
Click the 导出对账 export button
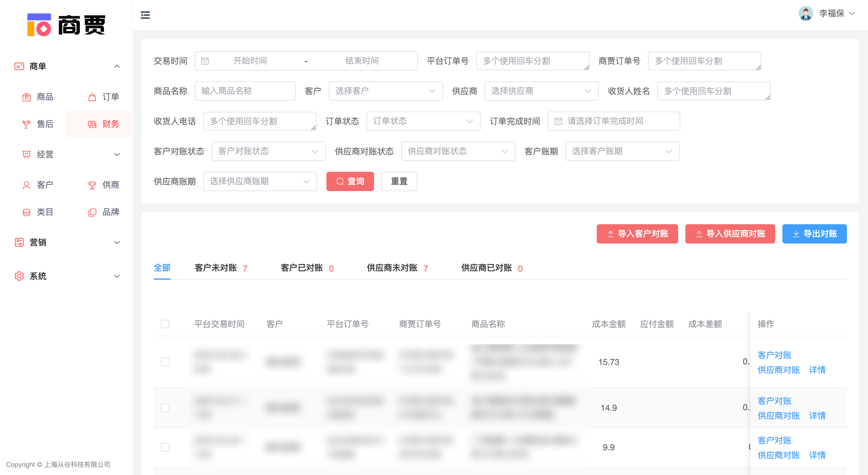pyautogui.click(x=814, y=234)
